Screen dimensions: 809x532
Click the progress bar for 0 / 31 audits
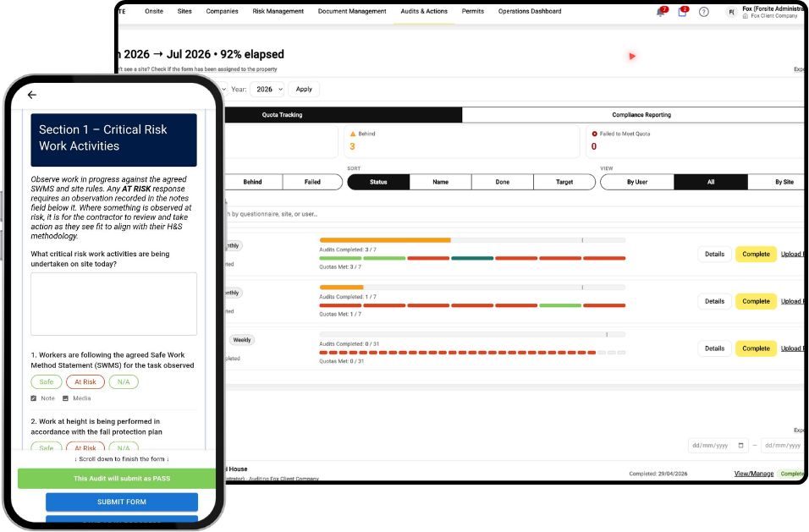[x=472, y=335]
